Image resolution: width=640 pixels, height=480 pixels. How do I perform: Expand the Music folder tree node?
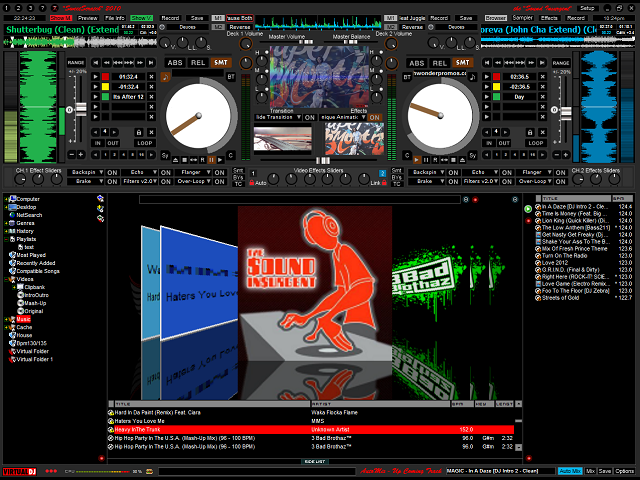[5, 319]
